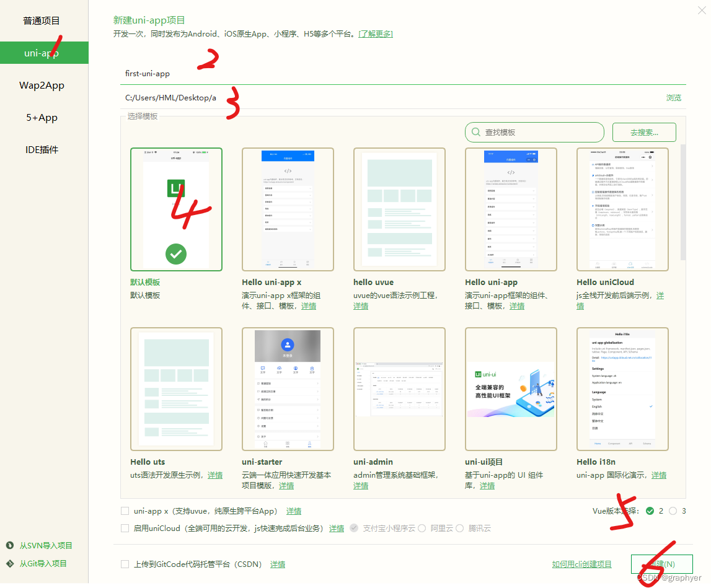The height and width of the screenshot is (588, 711).
Task: Click the 从Git导入项目 icon
Action: point(9,563)
